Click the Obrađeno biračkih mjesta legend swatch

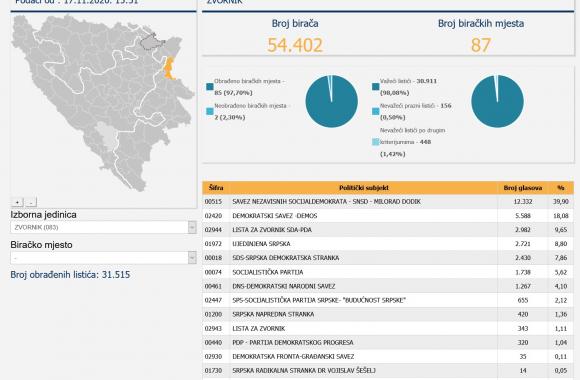(210, 87)
